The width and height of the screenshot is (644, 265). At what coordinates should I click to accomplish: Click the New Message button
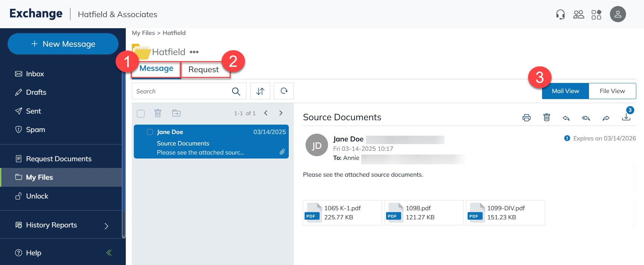63,44
